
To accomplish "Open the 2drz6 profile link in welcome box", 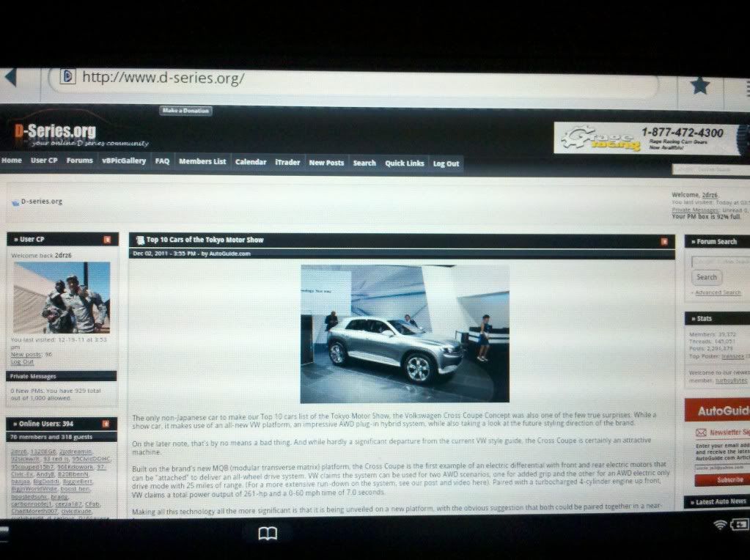I will pyautogui.click(x=710, y=195).
